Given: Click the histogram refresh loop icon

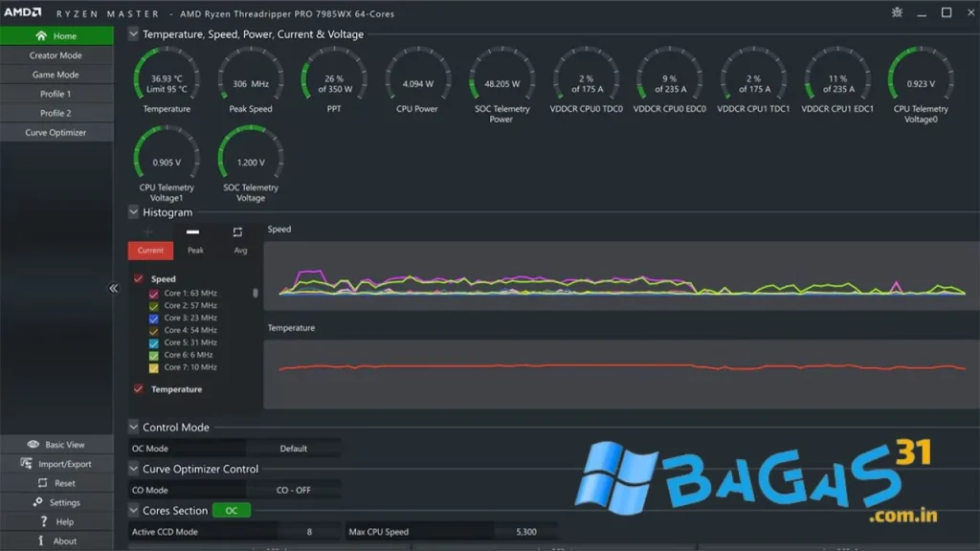Looking at the screenshot, I should 237,231.
